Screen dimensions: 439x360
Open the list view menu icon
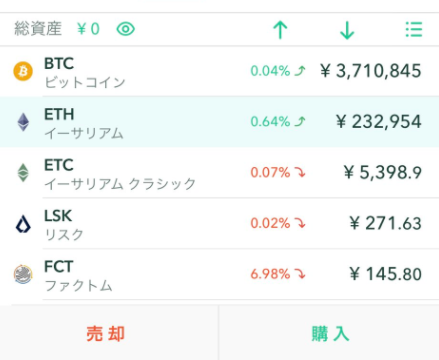point(414,29)
